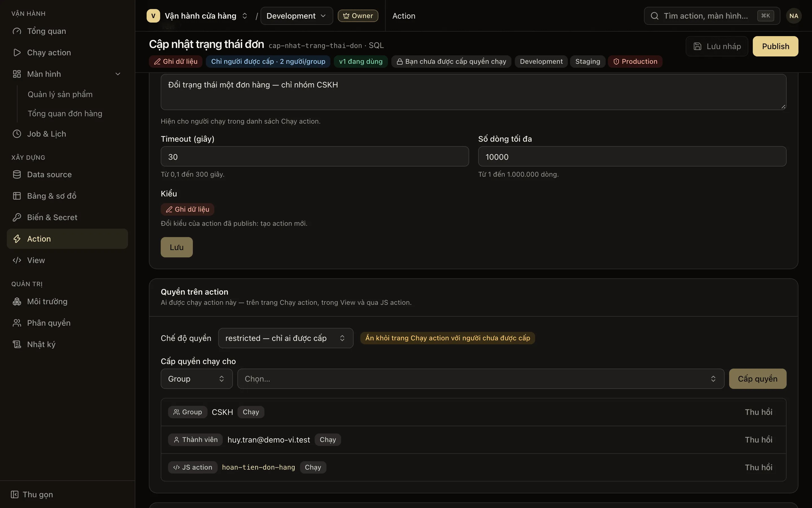Select the Staging environment tag
This screenshot has width=812, height=508.
click(x=588, y=62)
